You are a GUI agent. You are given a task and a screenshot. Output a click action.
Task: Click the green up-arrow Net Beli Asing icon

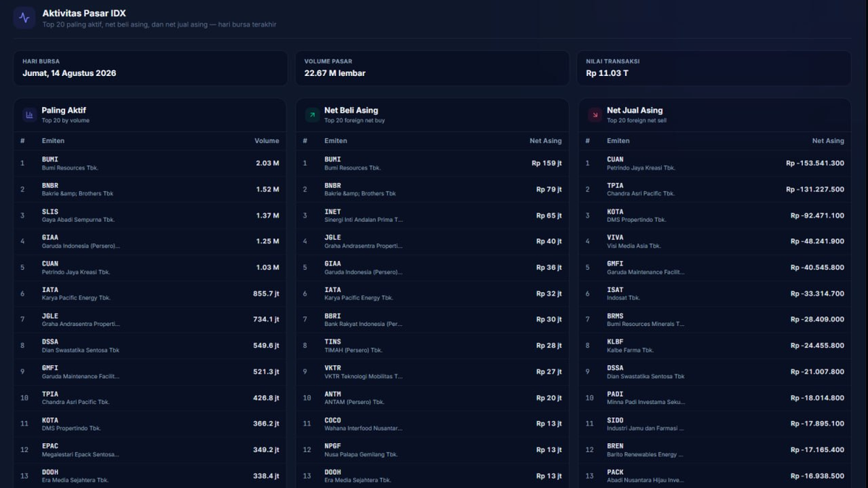[312, 114]
